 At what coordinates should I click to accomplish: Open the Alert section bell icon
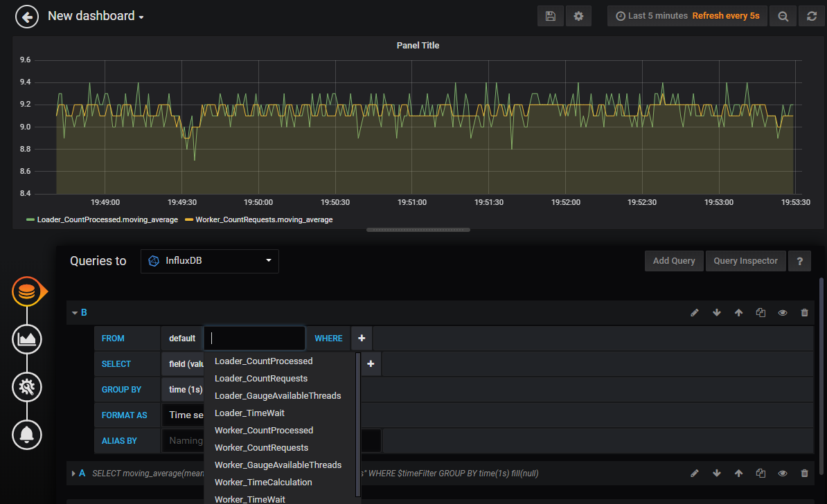pyautogui.click(x=26, y=435)
